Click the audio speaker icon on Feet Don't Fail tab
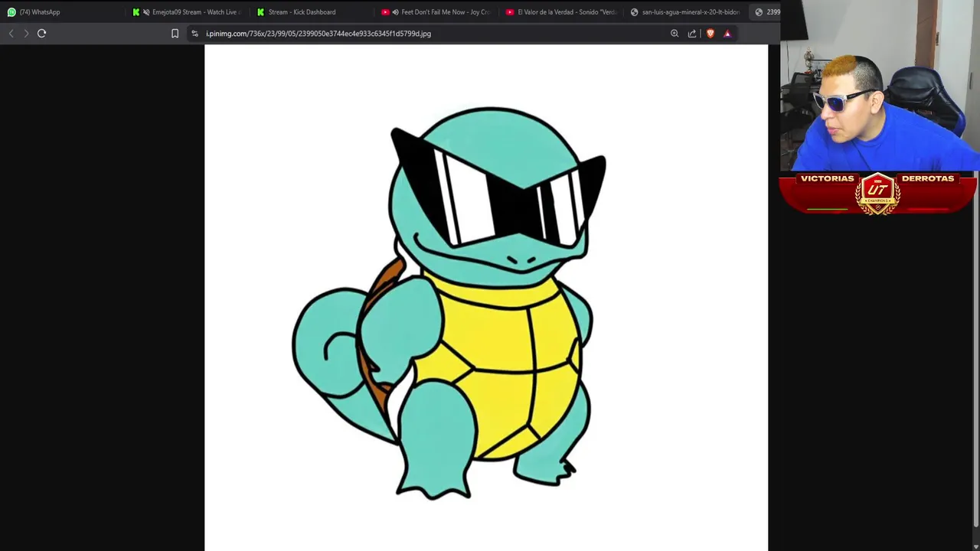Viewport: 980px width, 551px height. tap(395, 12)
